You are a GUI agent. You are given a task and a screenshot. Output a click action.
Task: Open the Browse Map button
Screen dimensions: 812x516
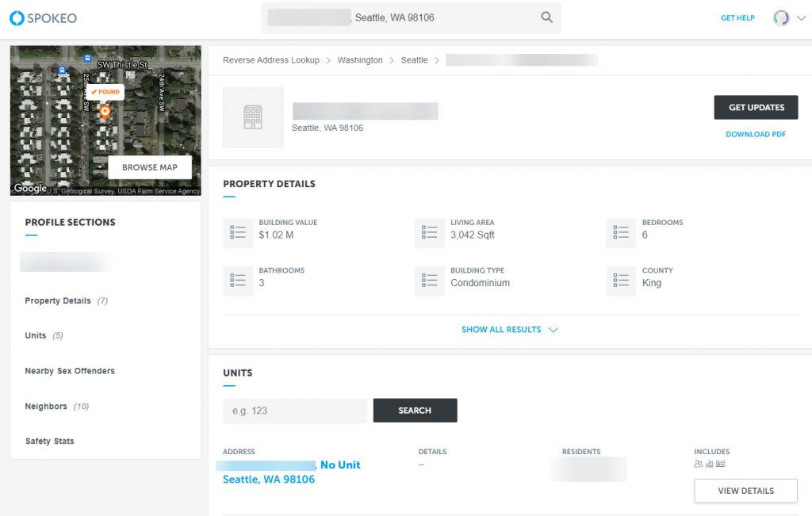[150, 168]
